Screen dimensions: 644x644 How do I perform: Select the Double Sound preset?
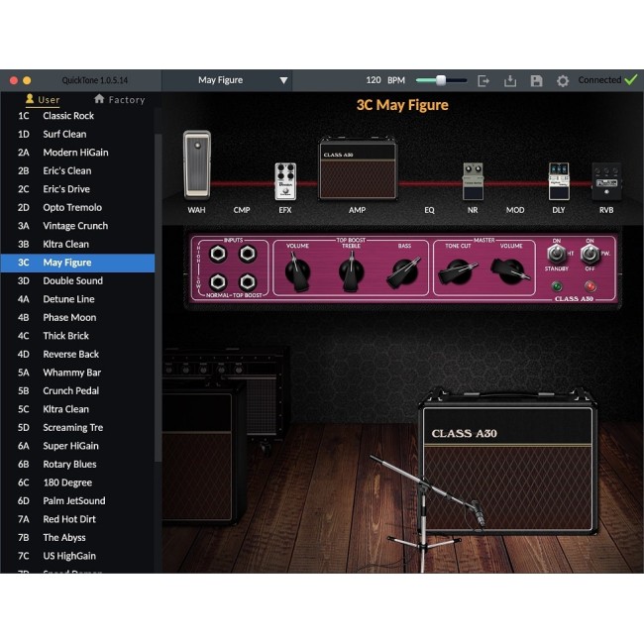coord(72,280)
